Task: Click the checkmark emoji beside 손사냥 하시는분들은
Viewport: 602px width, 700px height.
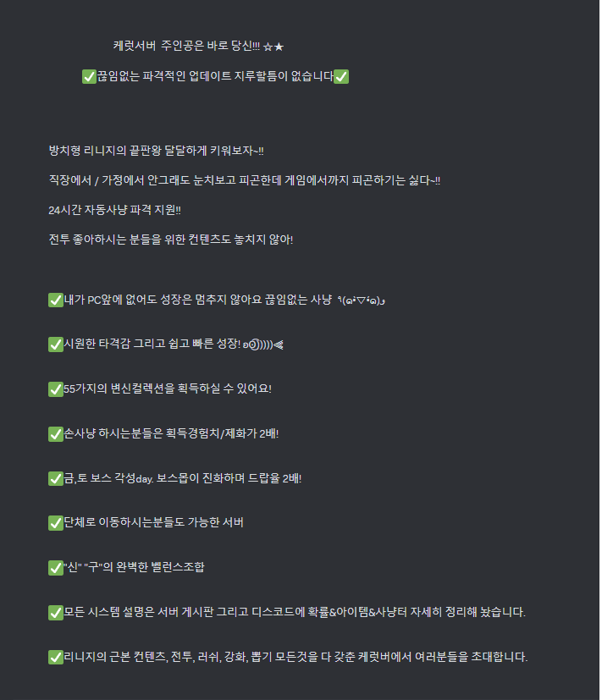Action: point(55,434)
